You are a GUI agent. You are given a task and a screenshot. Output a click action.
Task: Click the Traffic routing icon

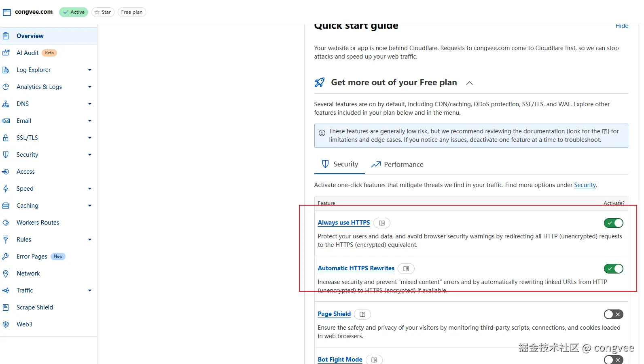[6, 290]
